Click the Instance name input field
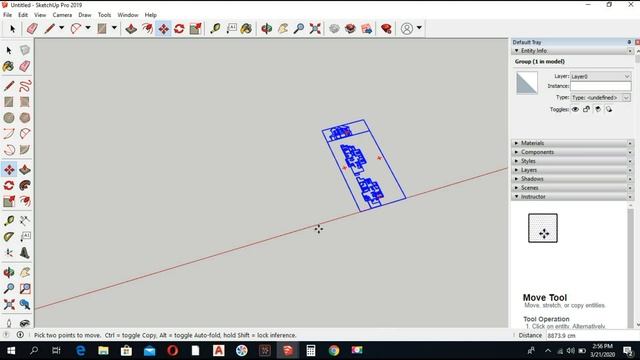 click(600, 86)
